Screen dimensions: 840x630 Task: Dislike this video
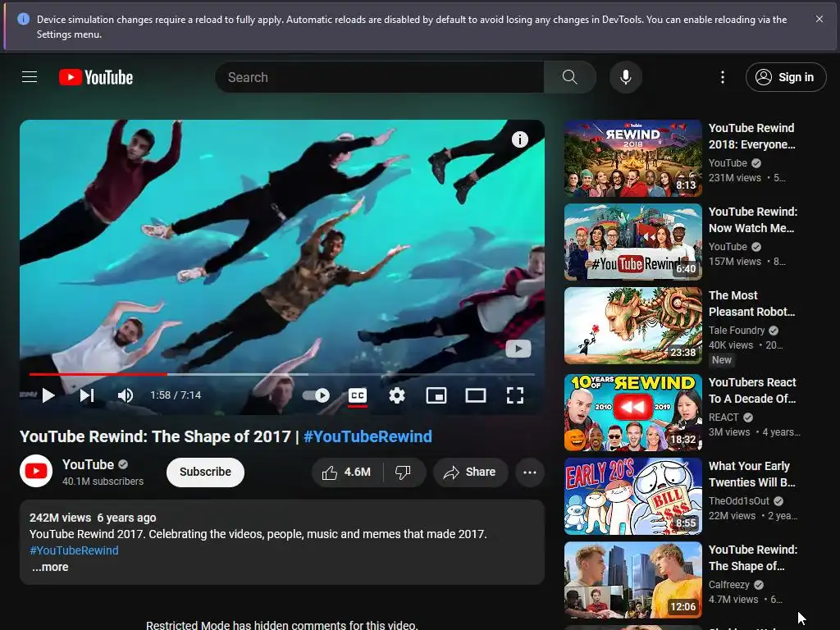pos(403,472)
